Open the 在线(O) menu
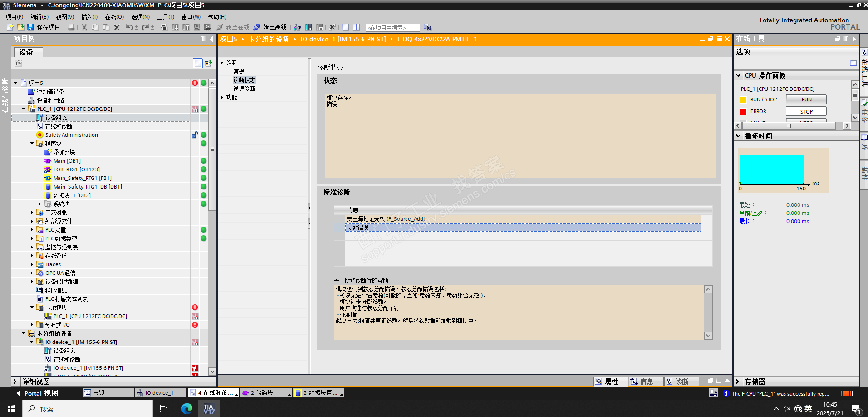The width and height of the screenshot is (868, 417). [x=114, y=17]
